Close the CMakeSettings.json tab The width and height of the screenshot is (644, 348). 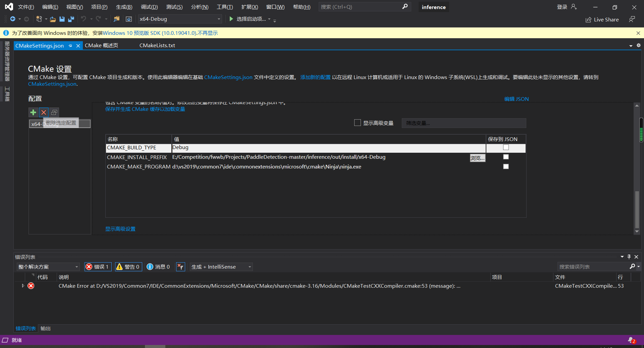78,46
